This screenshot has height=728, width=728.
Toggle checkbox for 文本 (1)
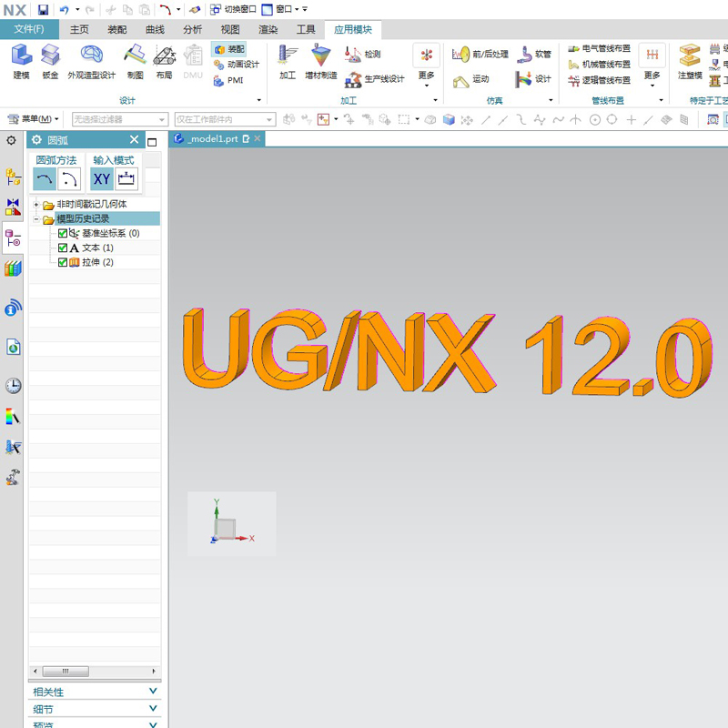coord(63,248)
